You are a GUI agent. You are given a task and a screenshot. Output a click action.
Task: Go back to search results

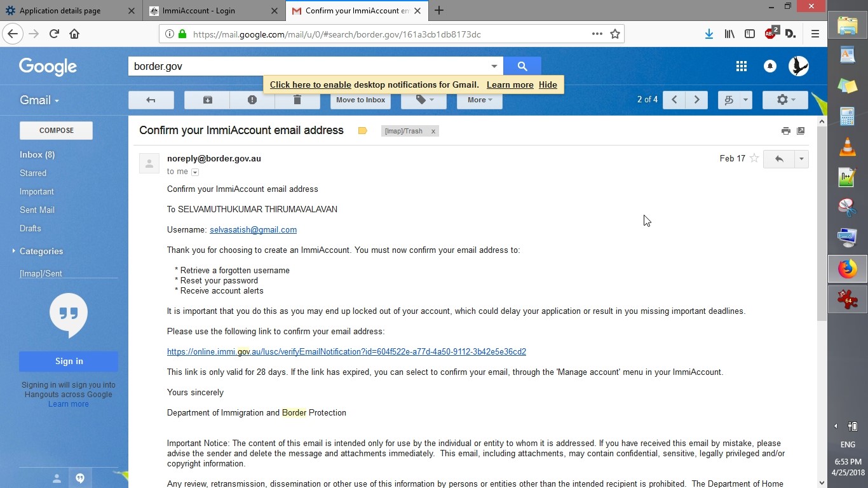(x=151, y=100)
